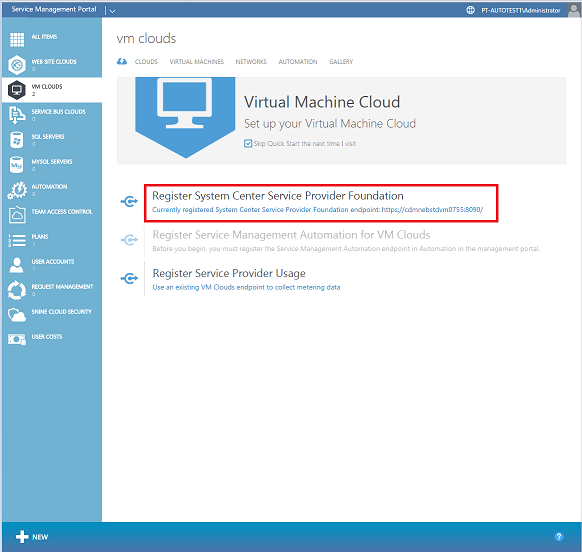Select PLANS label in sidebar
Viewport: 582px width, 552px height.
(40, 236)
